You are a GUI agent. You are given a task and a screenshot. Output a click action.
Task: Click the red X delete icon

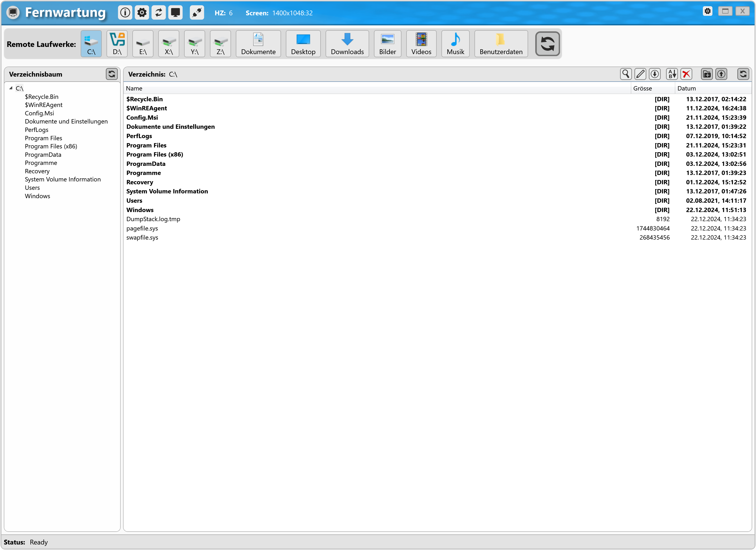tap(686, 74)
